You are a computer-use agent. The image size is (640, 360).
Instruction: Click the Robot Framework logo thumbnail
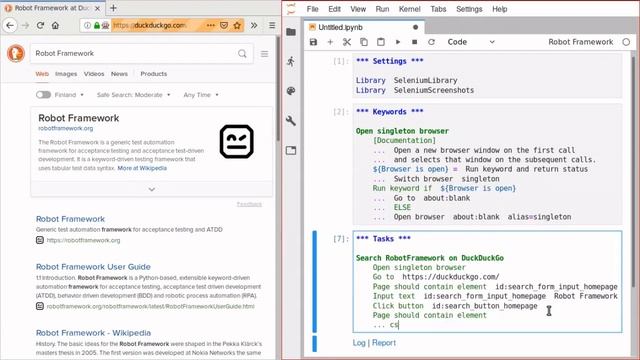point(236,142)
